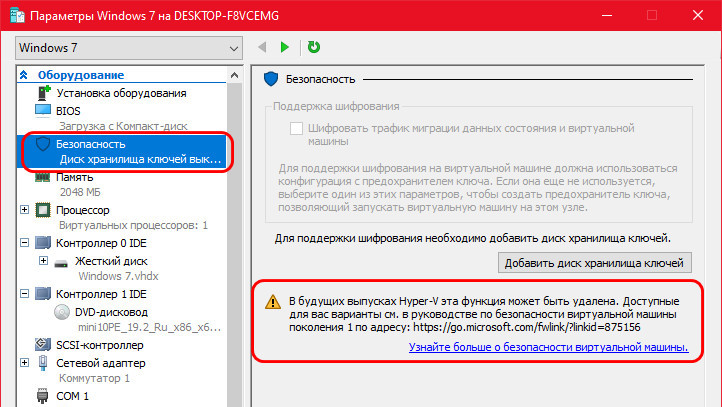Image resolution: width=722 pixels, height=407 pixels.
Task: Toggle the Шифровать трафик миграции checkbox
Action: pos(296,128)
